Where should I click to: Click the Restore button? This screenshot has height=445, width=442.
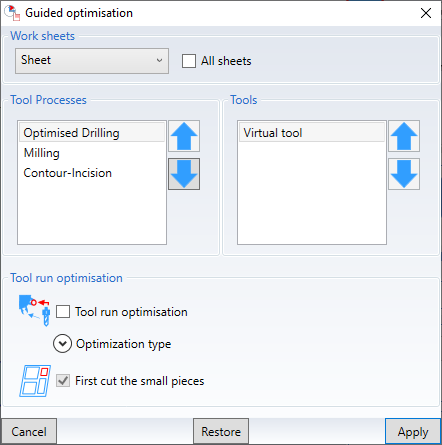(x=221, y=432)
